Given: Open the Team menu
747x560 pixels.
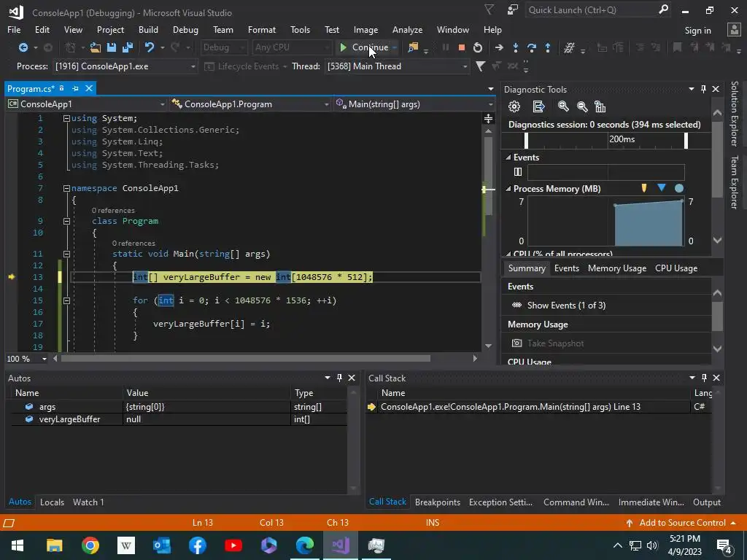Looking at the screenshot, I should coord(223,29).
